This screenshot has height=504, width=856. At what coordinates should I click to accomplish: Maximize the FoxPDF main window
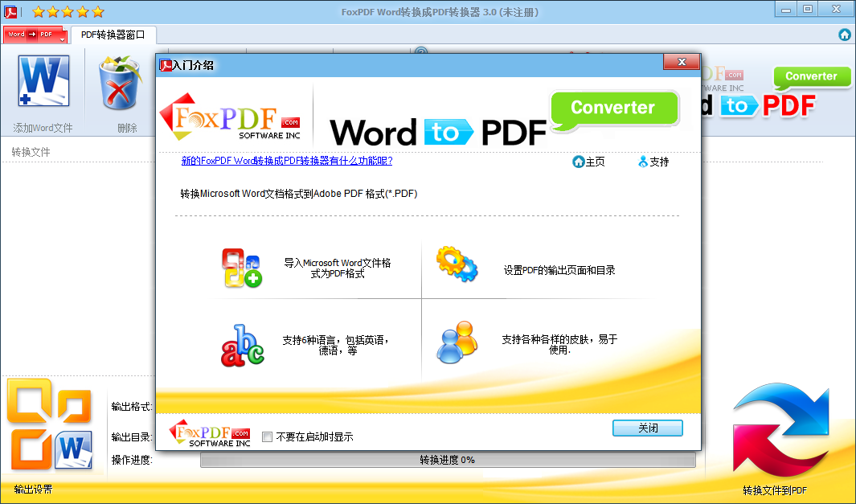coord(808,10)
